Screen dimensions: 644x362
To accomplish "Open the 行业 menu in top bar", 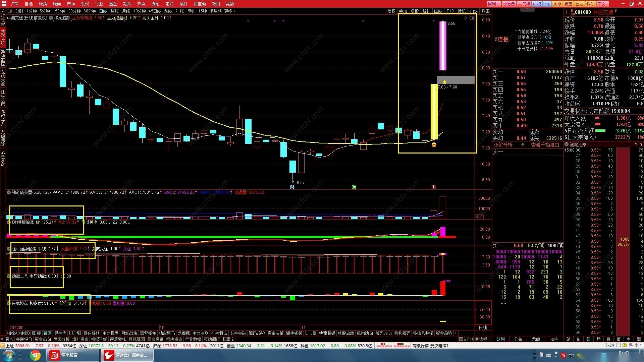I will (99, 4).
